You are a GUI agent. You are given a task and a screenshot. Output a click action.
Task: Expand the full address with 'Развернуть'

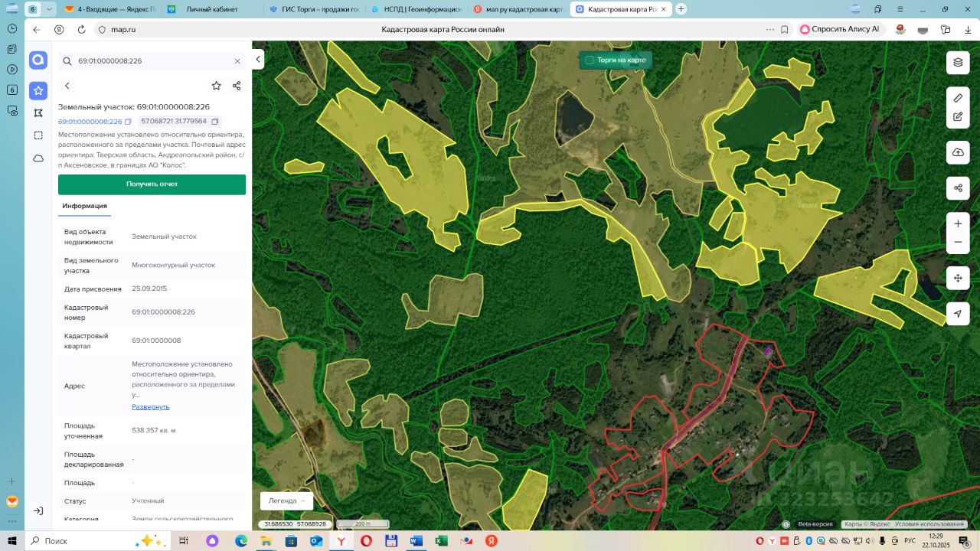coord(151,406)
